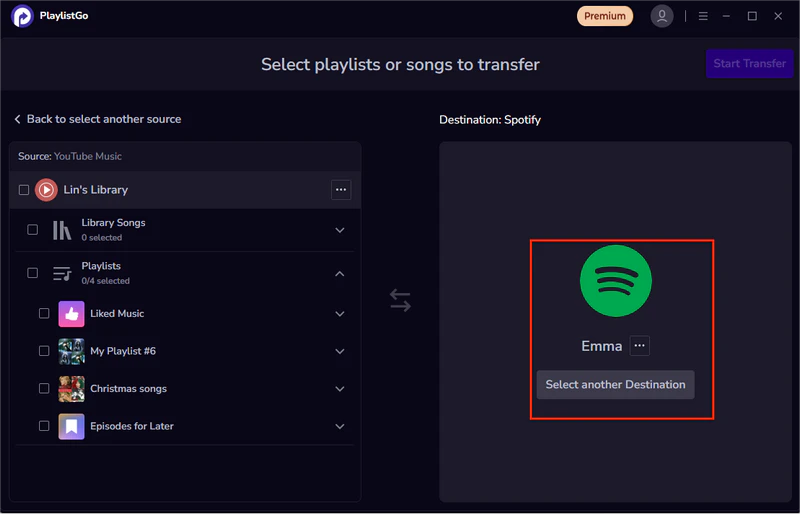Check the Episodes for Later checkbox
The width and height of the screenshot is (800, 514).
tap(44, 426)
